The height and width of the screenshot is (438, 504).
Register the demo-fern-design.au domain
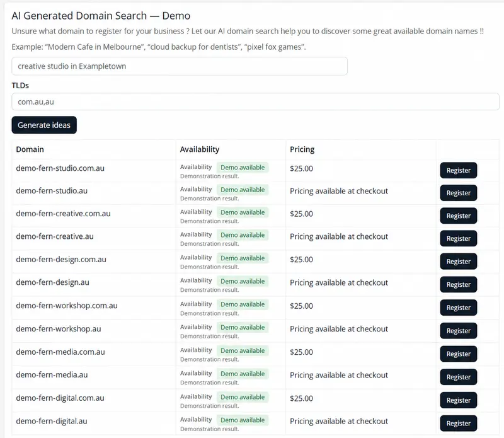(459, 285)
